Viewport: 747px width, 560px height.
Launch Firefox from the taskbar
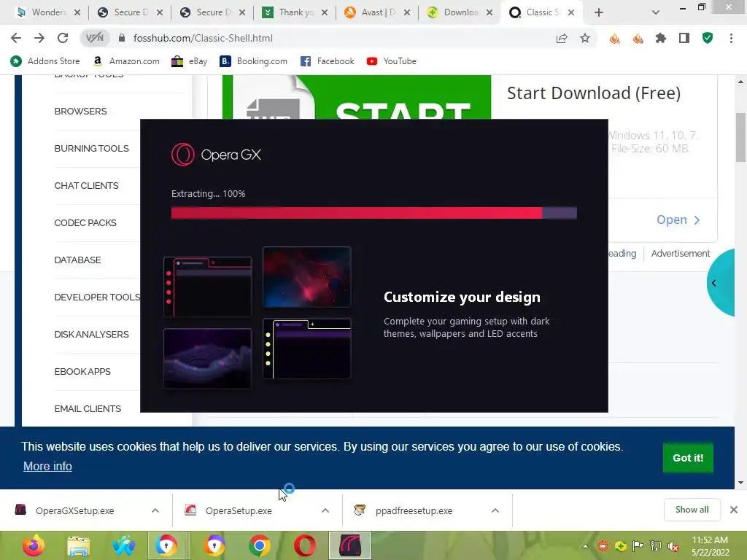tap(34, 545)
